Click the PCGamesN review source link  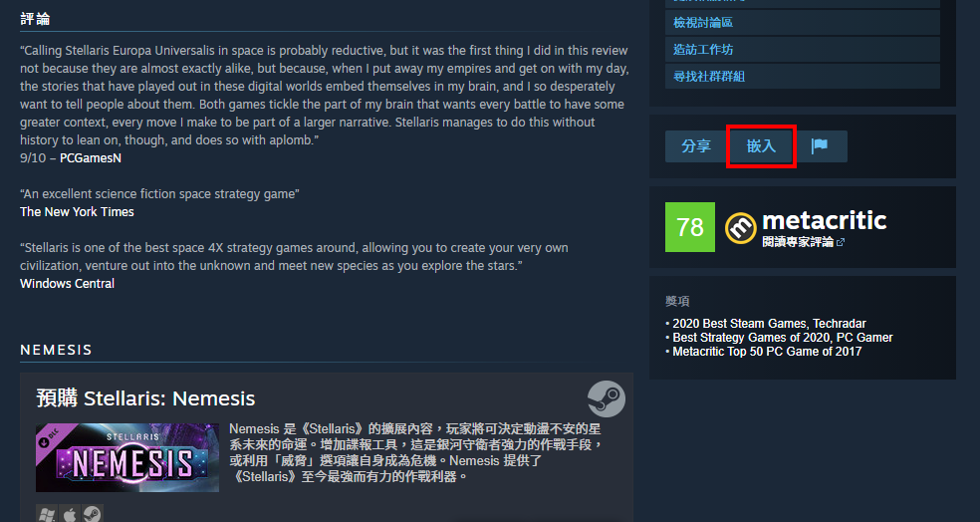(x=91, y=158)
